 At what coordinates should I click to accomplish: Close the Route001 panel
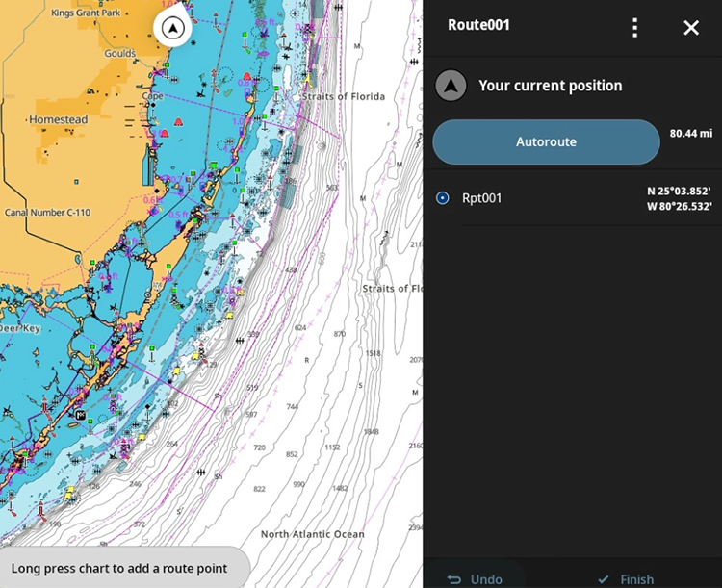691,28
